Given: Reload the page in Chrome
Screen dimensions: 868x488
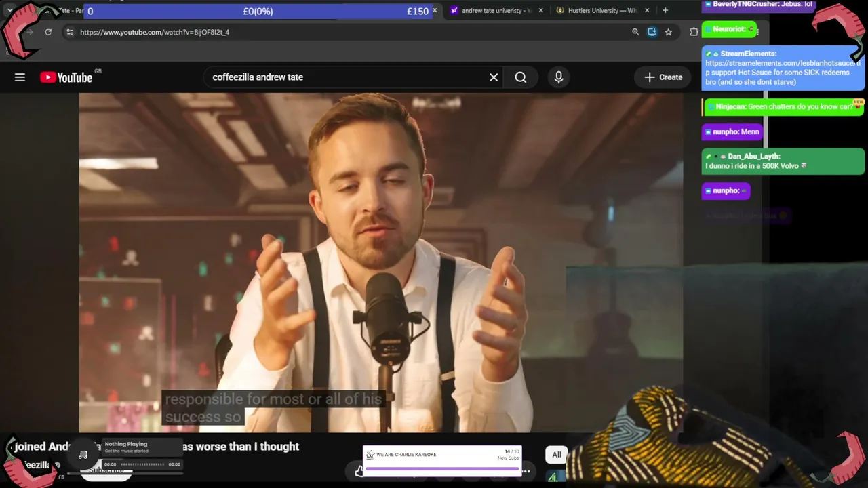Looking at the screenshot, I should tap(48, 32).
